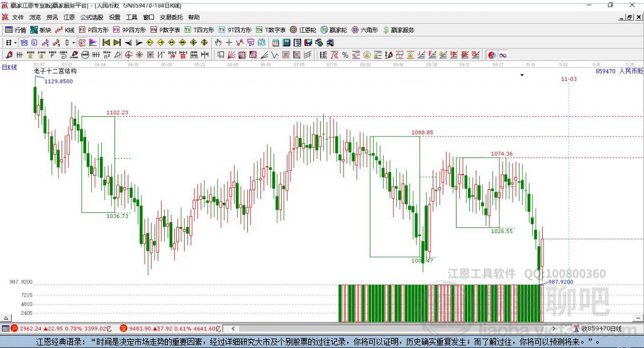Expand the candlestick style dropdown arrow

[74, 43]
